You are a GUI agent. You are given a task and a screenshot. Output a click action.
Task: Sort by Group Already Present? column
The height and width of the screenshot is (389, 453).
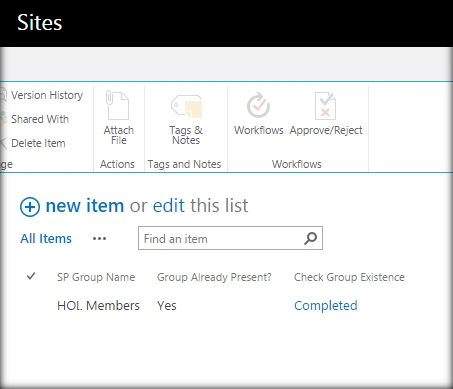pyautogui.click(x=214, y=277)
